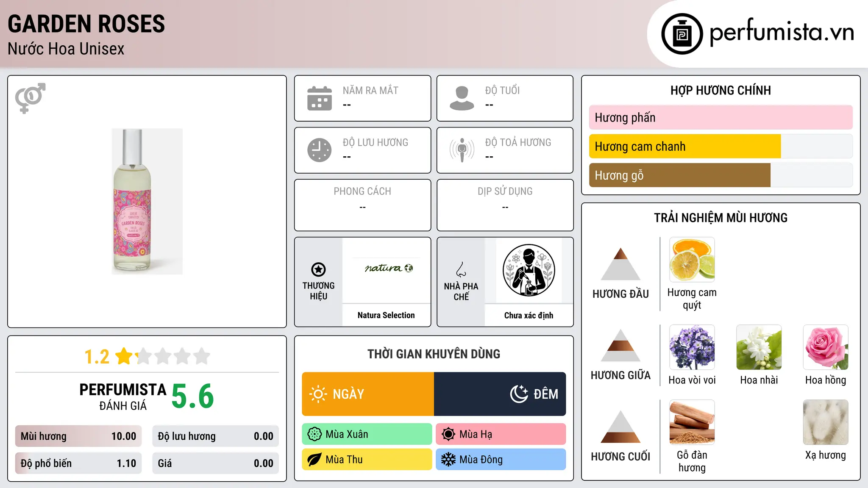Click the sillage icon for Độ toả hương
The image size is (868, 488).
click(462, 150)
